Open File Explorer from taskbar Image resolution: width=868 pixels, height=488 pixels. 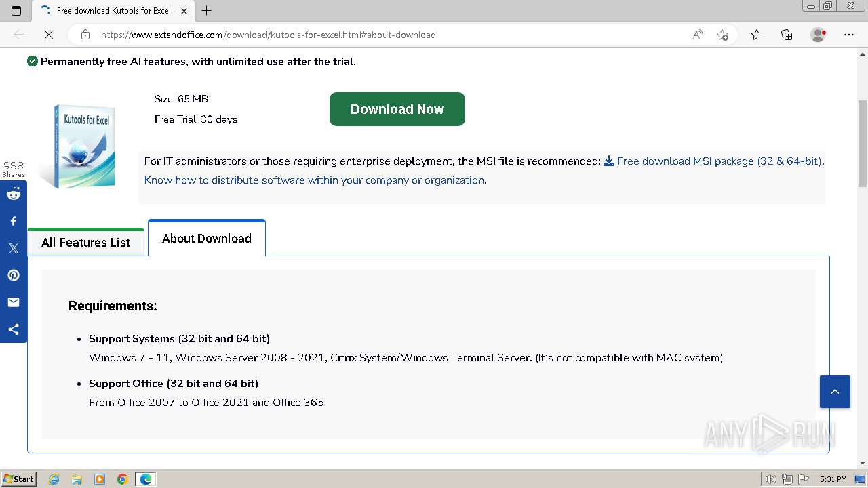pos(77,479)
